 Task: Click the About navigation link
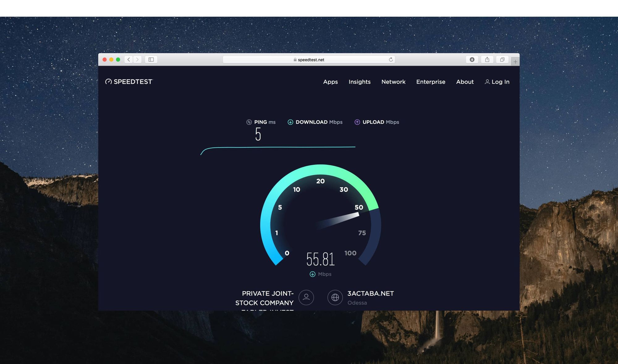(465, 82)
